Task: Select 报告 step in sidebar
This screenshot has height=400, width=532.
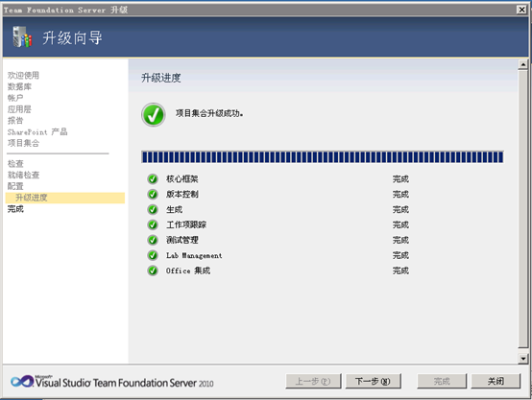Action: coord(15,120)
